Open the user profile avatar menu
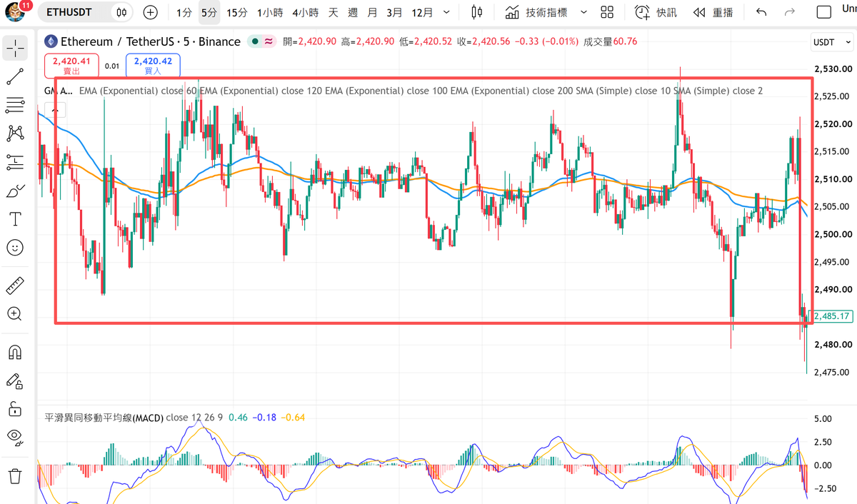The image size is (857, 504). tap(16, 11)
